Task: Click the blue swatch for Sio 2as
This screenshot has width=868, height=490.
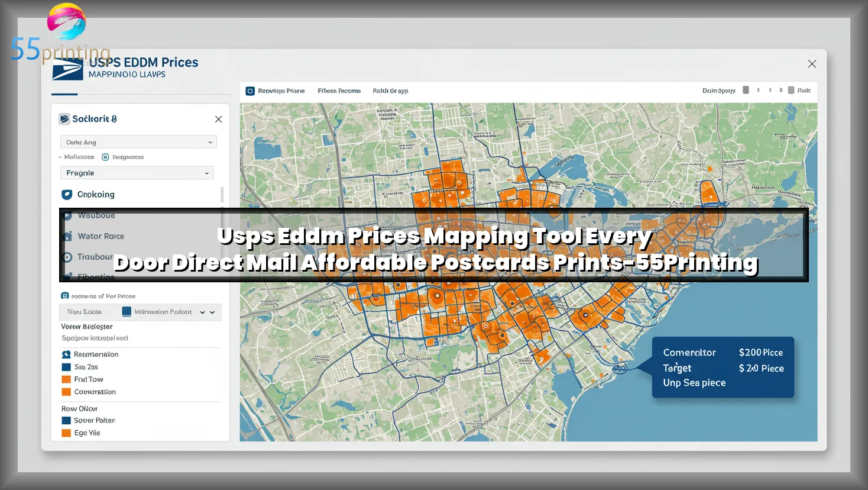Action: point(66,367)
